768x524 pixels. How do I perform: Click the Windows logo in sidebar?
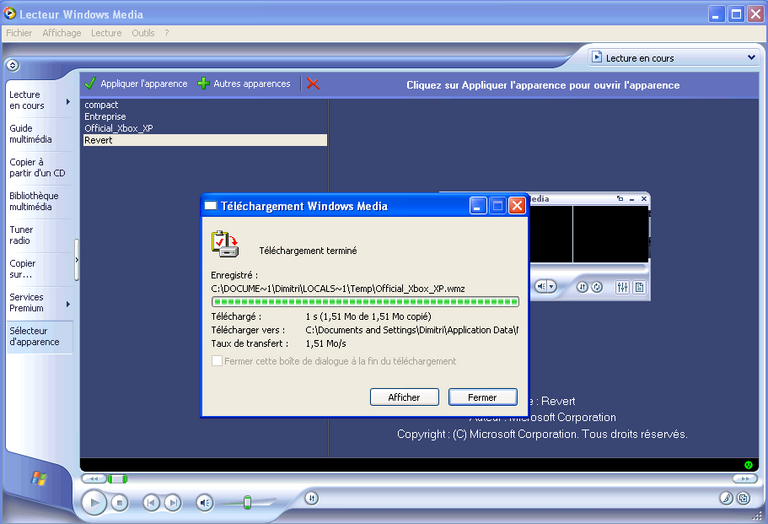click(39, 478)
